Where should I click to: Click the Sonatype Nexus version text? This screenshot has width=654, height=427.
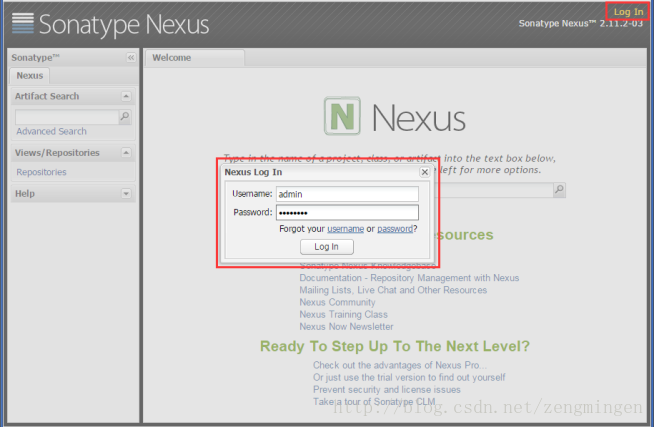click(581, 23)
